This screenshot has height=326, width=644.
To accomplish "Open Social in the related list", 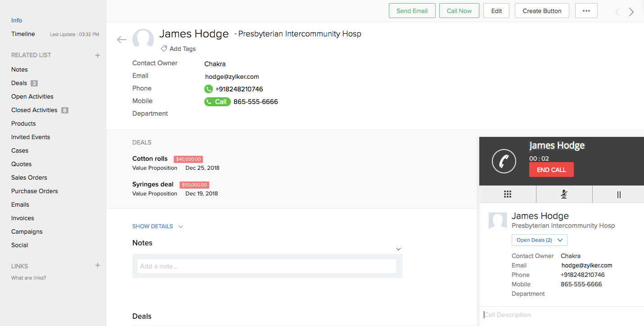I will coord(19,245).
